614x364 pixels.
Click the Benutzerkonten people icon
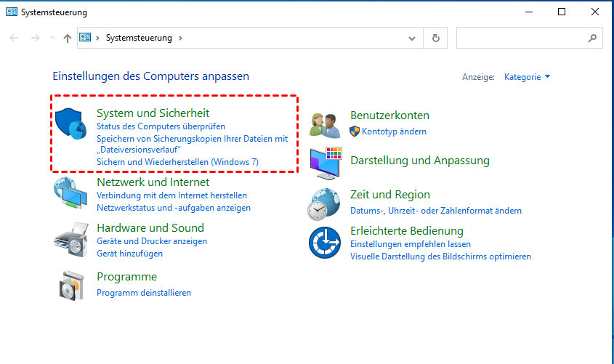(x=325, y=125)
